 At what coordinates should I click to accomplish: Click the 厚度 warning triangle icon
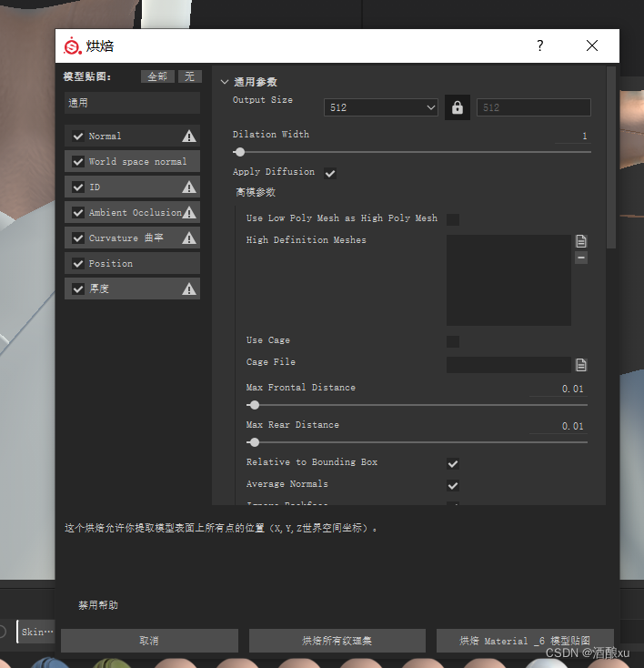pyautogui.click(x=188, y=289)
